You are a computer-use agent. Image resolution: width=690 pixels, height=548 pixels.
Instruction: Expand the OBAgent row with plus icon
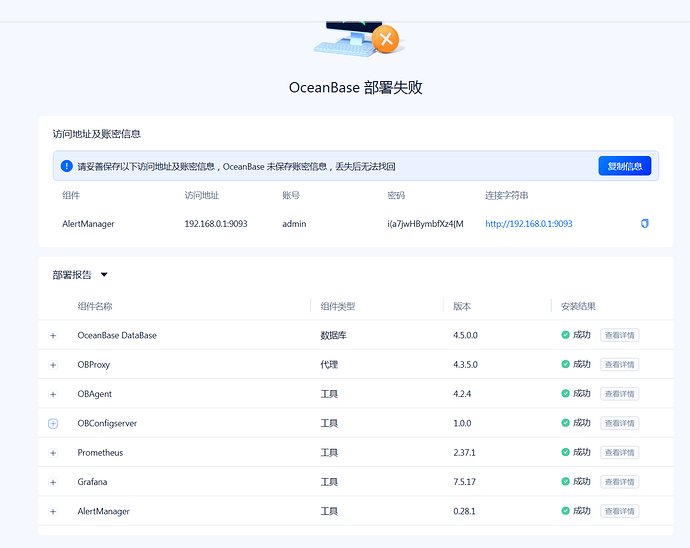point(53,394)
